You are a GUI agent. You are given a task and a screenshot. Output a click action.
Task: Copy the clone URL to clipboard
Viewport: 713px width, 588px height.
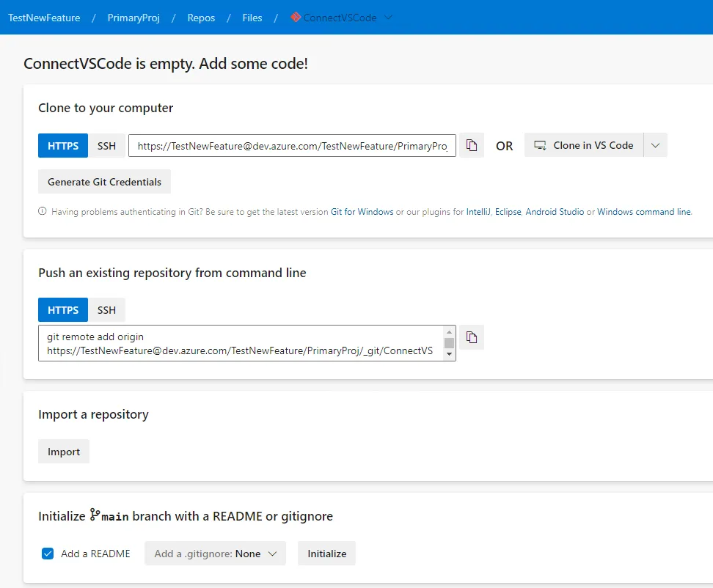point(472,145)
